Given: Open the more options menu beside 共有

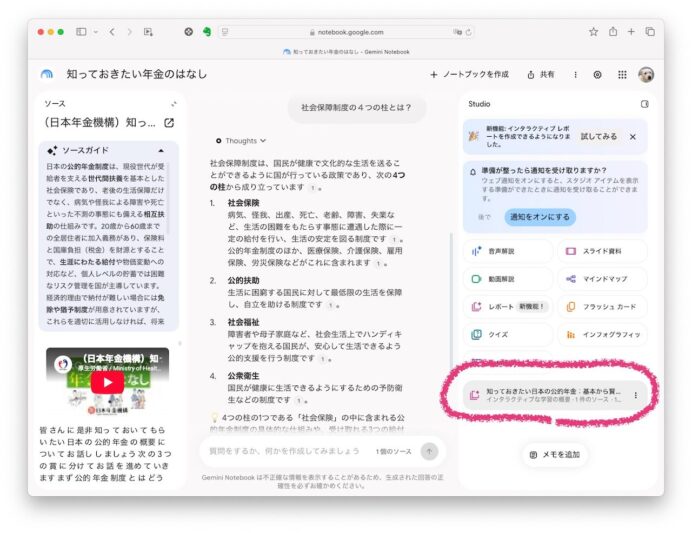Looking at the screenshot, I should coord(575,75).
